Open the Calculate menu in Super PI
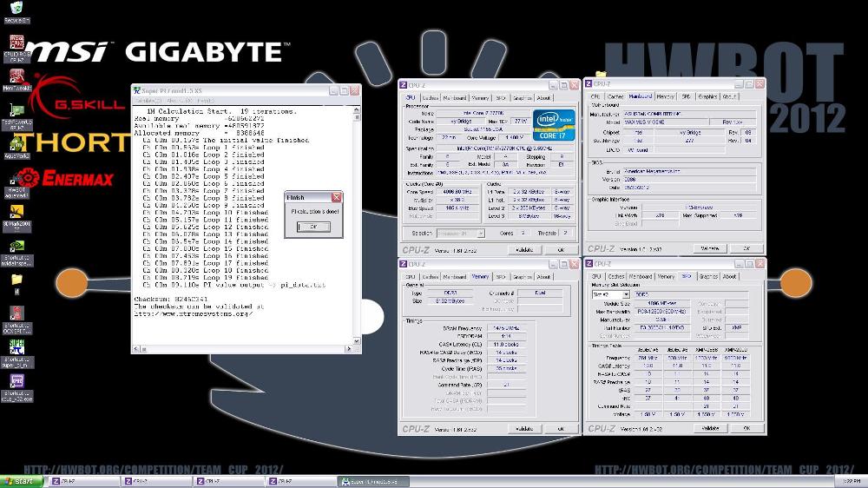The width and height of the screenshot is (868, 488). [x=148, y=101]
